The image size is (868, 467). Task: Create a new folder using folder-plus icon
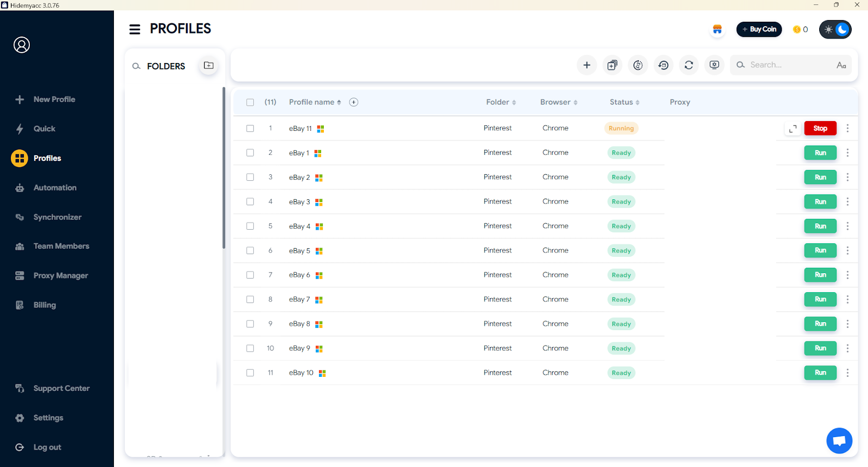[208, 66]
